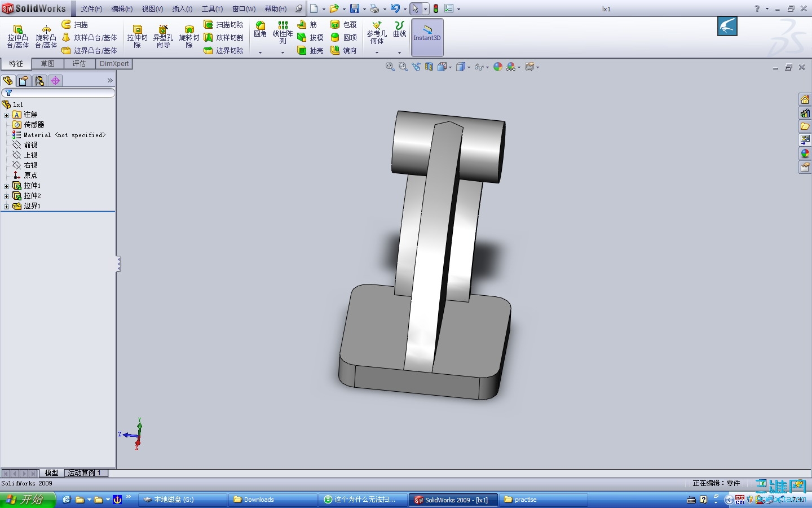Image resolution: width=812 pixels, height=508 pixels.
Task: Pick the 边界切除 boundary cut tool
Action: pos(223,50)
